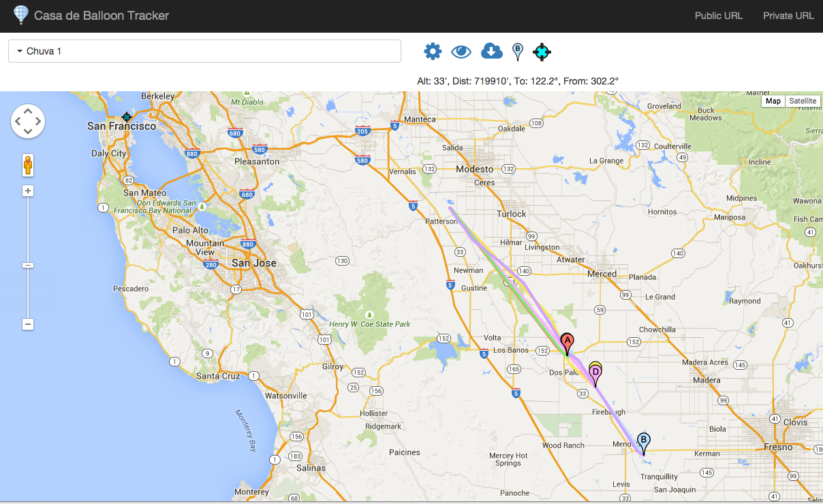The image size is (823, 504).
Task: Click the Turlock city label
Action: point(512,214)
